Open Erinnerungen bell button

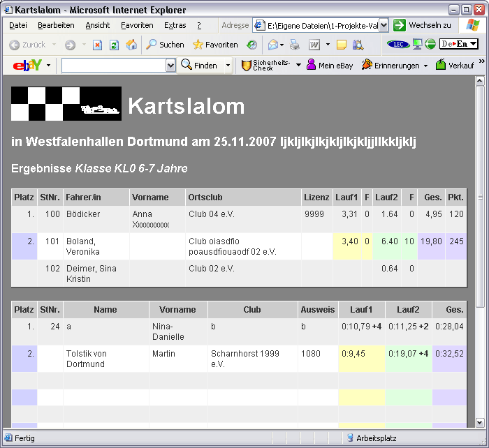tap(391, 66)
